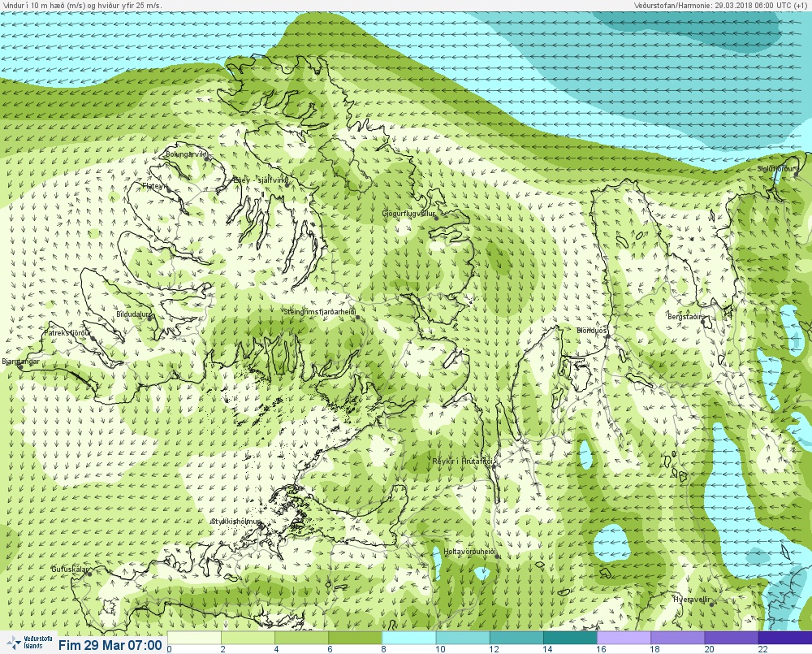The height and width of the screenshot is (654, 812).
Task: Click the Gufuskálar station dot
Action: click(x=89, y=574)
